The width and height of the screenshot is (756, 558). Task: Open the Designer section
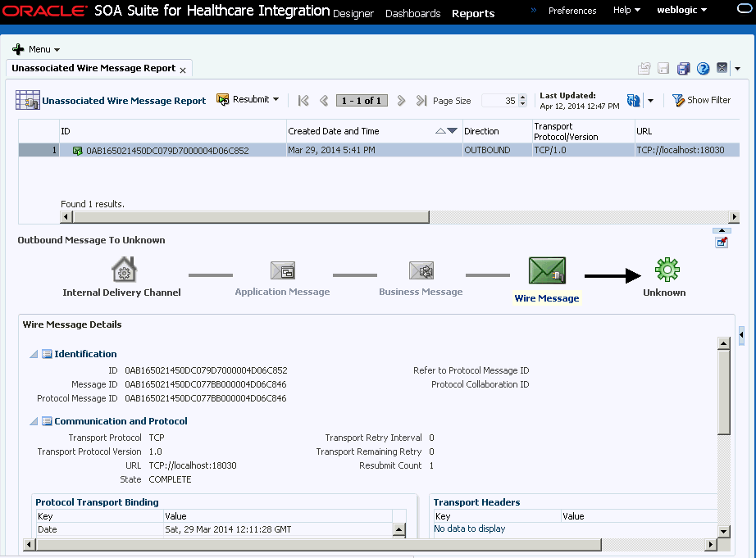pyautogui.click(x=353, y=13)
